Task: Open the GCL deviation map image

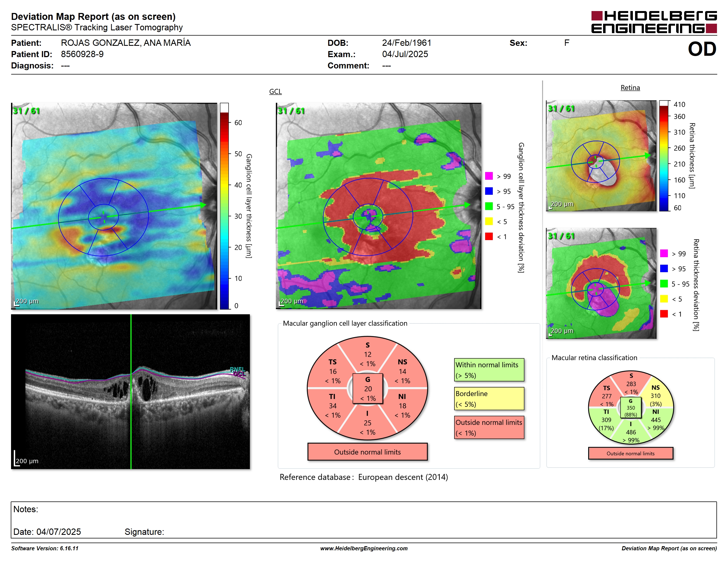Action: tap(379, 206)
